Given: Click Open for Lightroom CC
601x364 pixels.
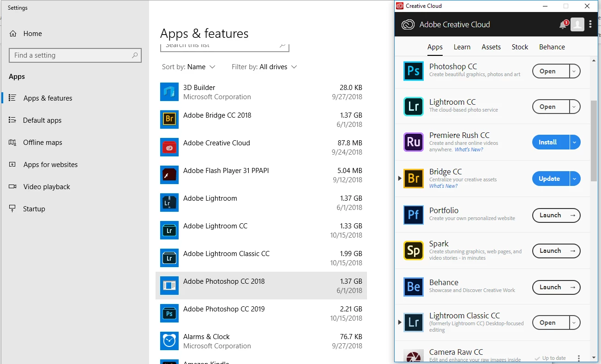Looking at the screenshot, I should click(x=551, y=107).
